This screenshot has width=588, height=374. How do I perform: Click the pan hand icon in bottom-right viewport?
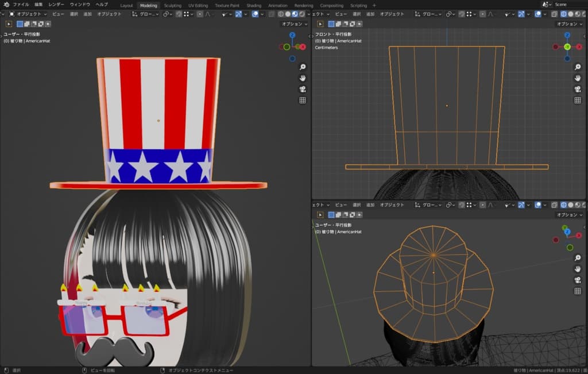coord(578,269)
